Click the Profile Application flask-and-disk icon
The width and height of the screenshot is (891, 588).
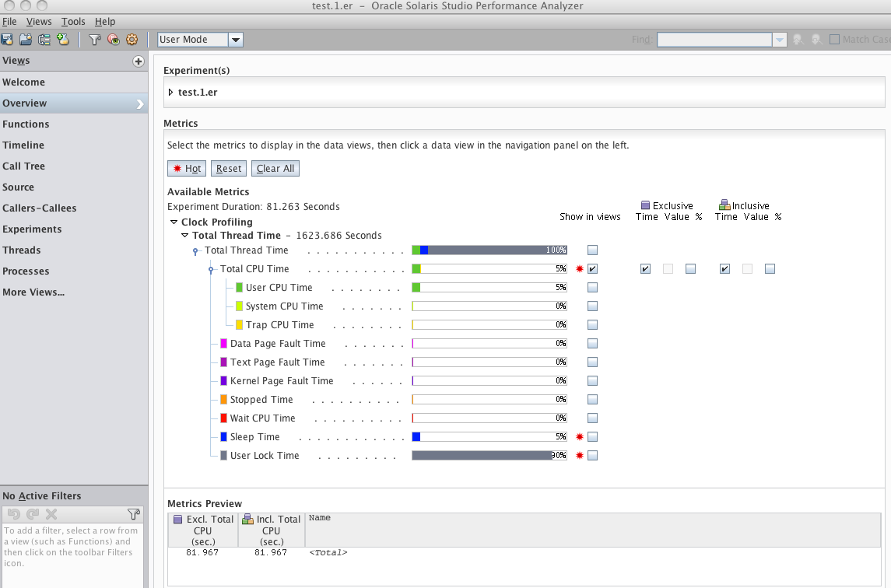(7, 39)
